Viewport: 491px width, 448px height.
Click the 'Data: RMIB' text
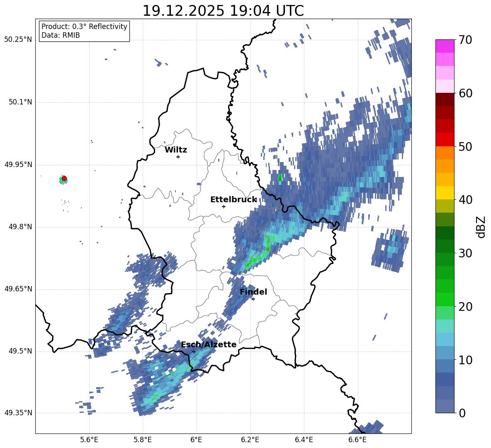tap(61, 35)
